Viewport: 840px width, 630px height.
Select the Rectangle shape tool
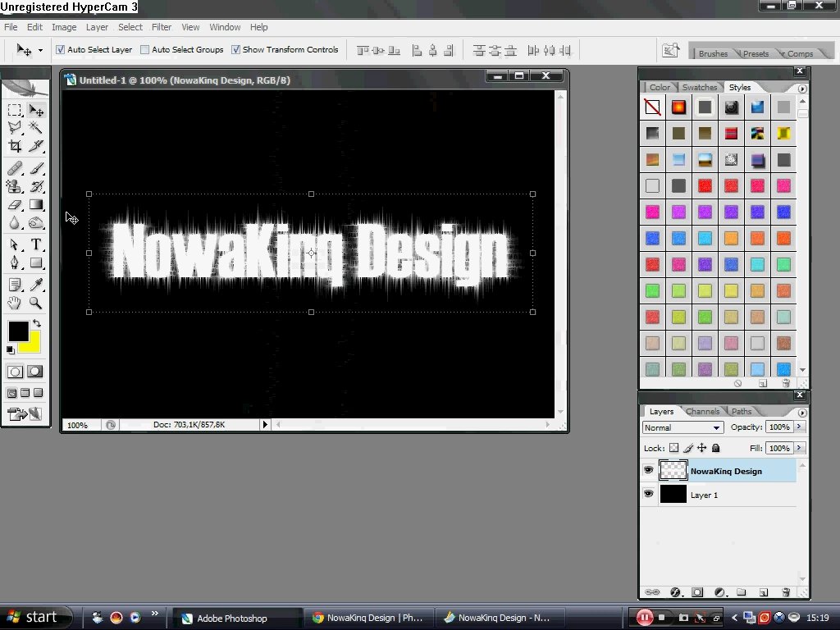click(36, 262)
